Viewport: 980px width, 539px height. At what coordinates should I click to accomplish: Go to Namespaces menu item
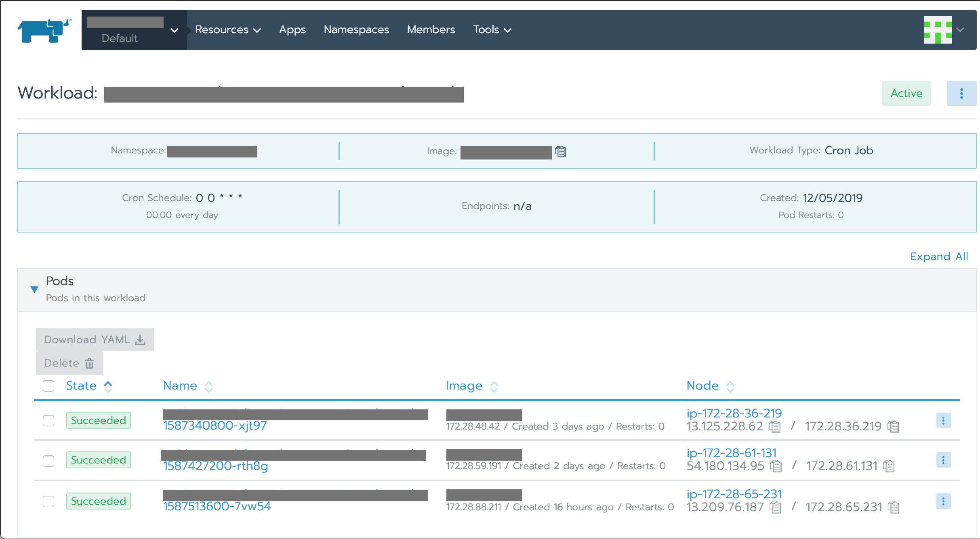tap(356, 29)
